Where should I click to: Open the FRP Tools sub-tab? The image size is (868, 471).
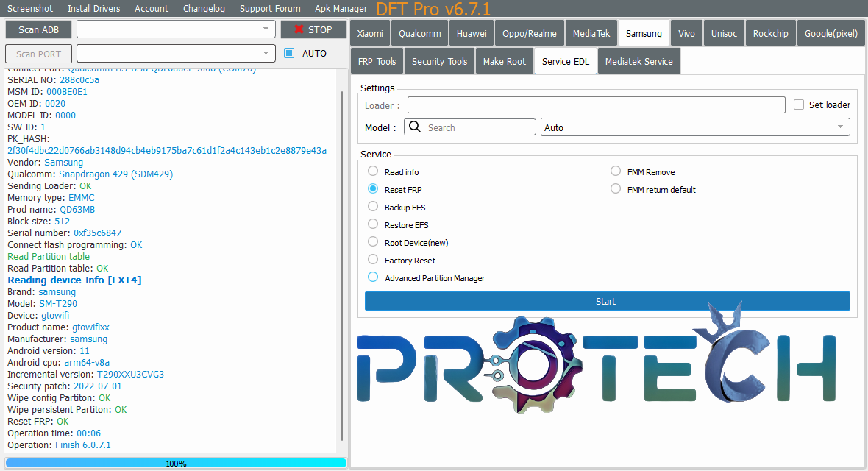coord(377,61)
